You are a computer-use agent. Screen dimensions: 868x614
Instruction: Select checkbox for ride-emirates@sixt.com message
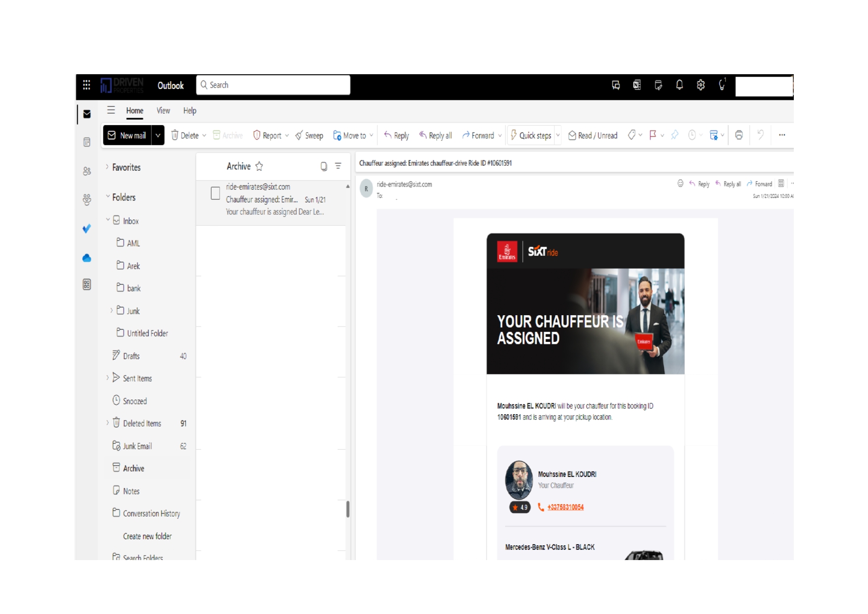[215, 193]
